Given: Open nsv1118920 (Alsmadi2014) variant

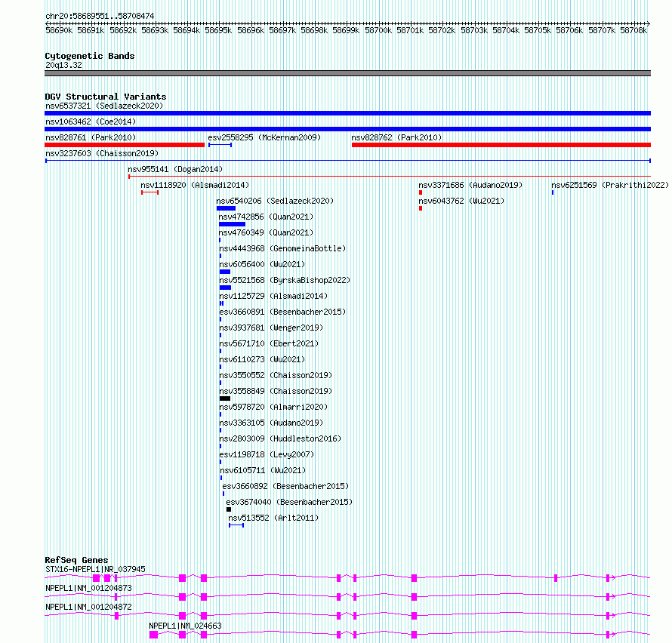Looking at the screenshot, I should pos(195,185).
